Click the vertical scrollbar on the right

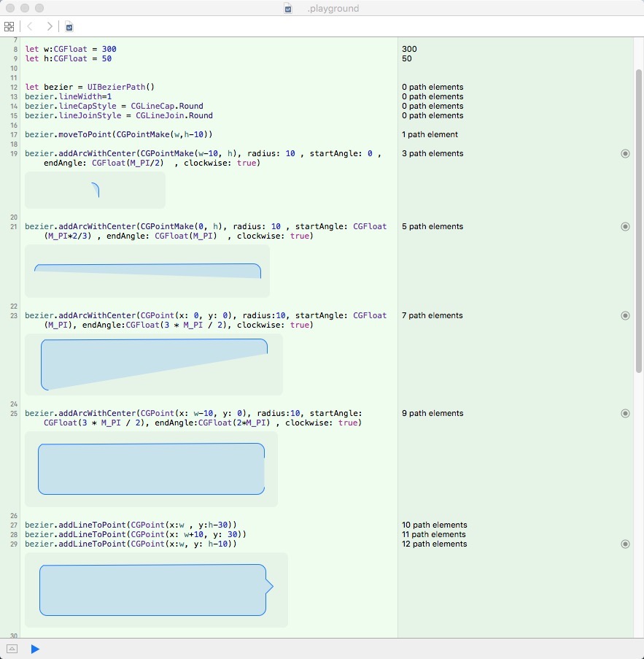(x=639, y=219)
